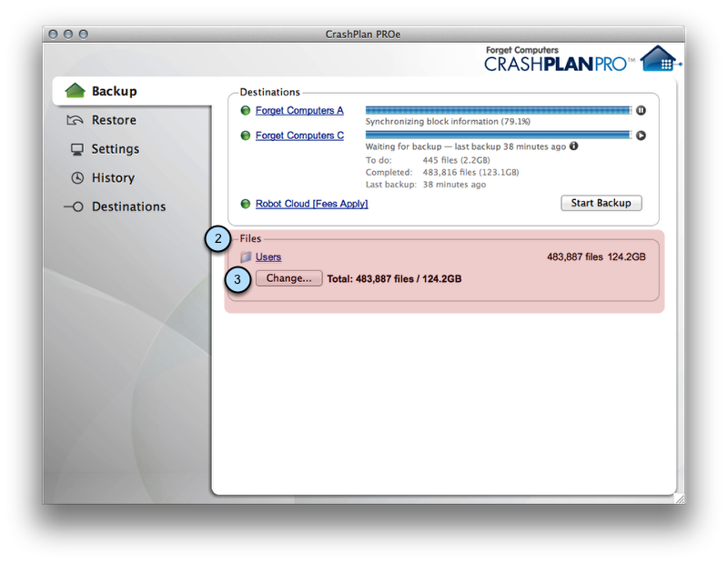Go to the Destinations tab
The image size is (728, 564).
coord(128,206)
